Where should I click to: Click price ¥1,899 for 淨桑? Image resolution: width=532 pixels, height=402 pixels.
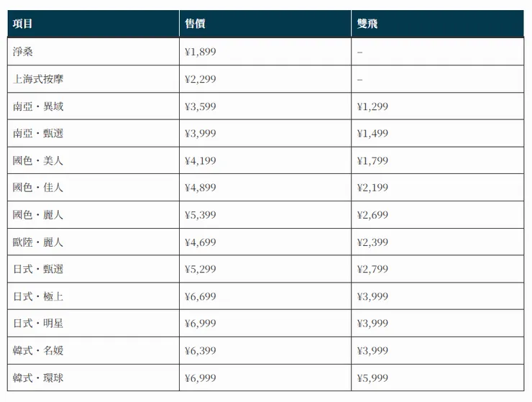(x=201, y=52)
